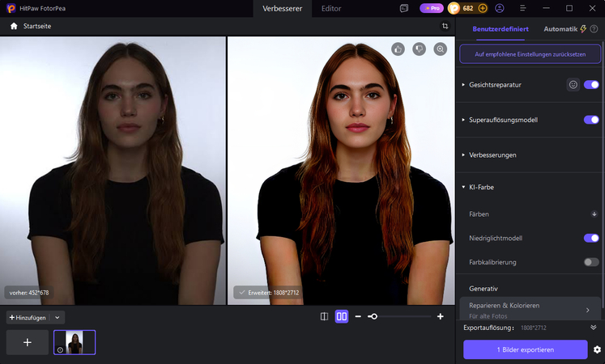Click the Pro upgrade badge
The width and height of the screenshot is (605, 364).
coord(432,8)
